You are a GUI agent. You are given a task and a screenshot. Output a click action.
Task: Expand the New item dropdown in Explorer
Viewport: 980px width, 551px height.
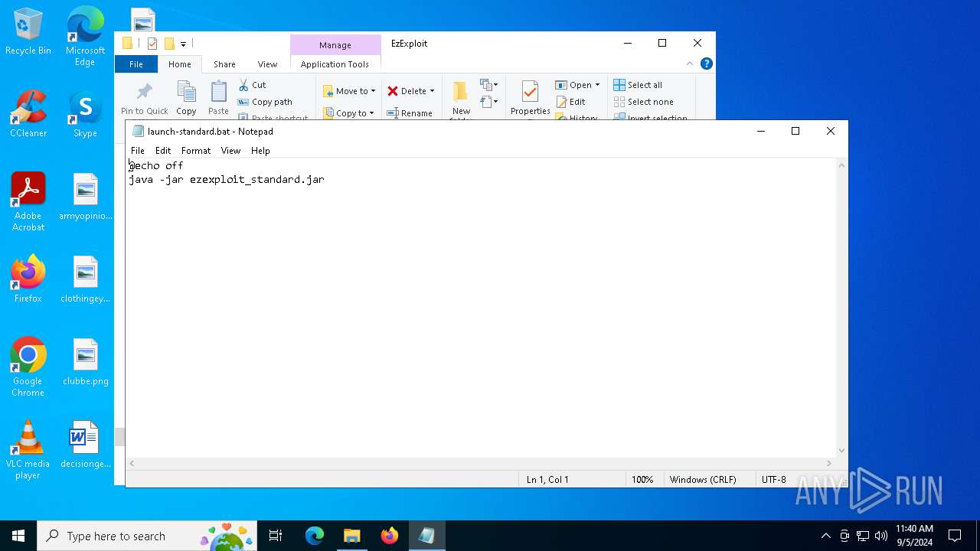[489, 84]
